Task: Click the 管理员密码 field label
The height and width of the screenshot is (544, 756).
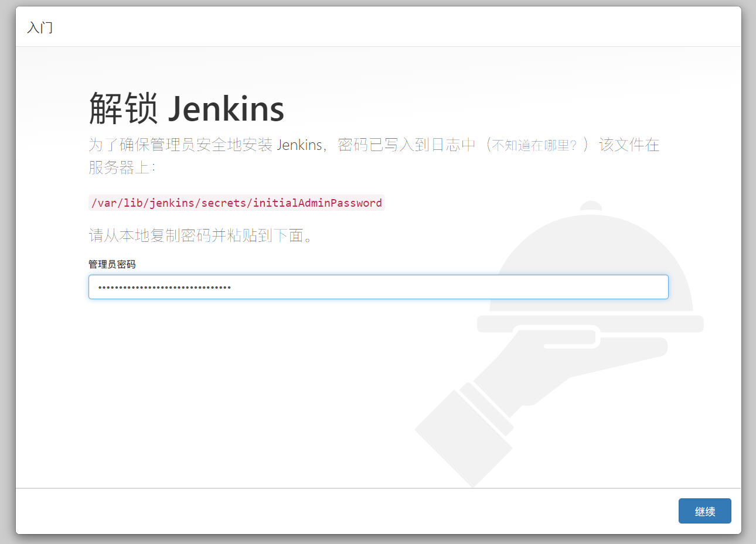Action: (x=112, y=264)
